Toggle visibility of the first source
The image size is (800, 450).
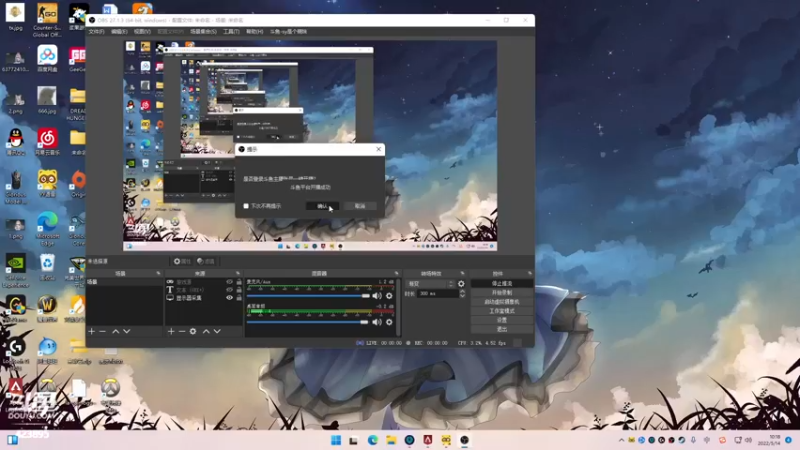click(x=229, y=282)
